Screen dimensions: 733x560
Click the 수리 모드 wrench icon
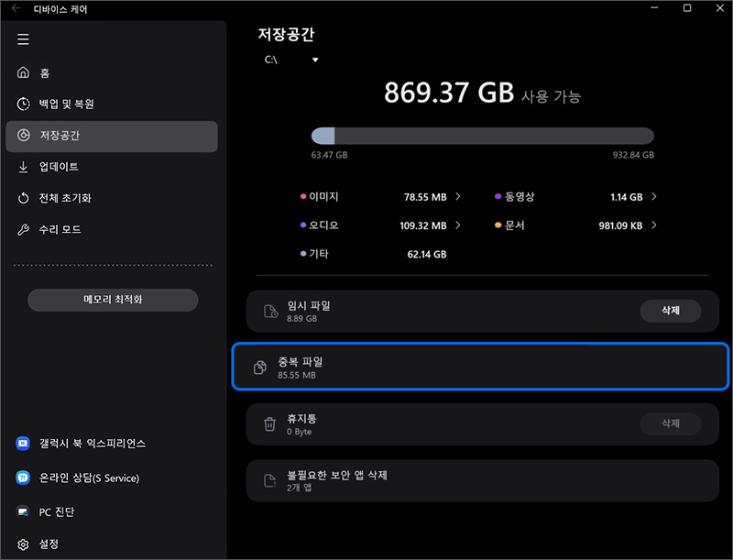tap(24, 229)
